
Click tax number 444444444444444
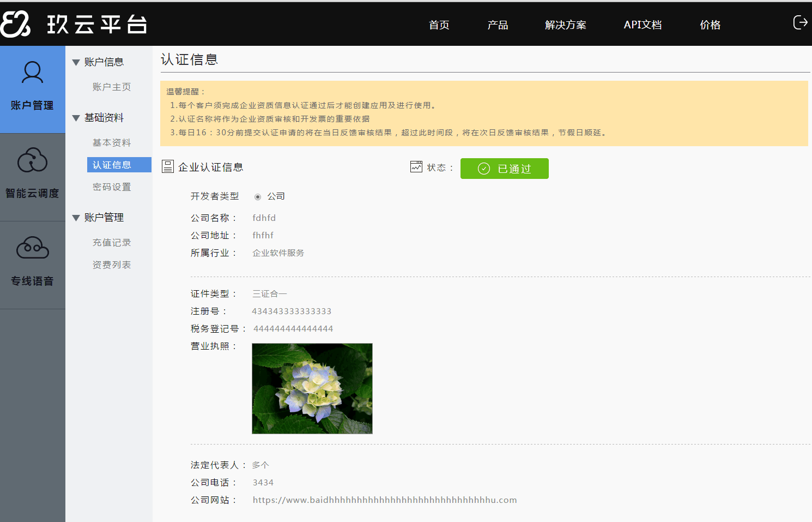click(x=293, y=328)
